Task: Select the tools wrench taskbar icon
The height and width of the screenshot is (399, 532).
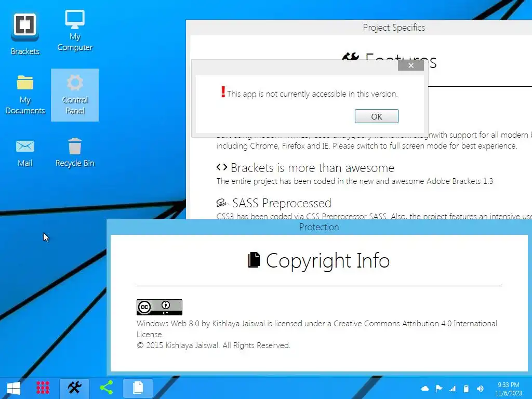Action: point(75,388)
